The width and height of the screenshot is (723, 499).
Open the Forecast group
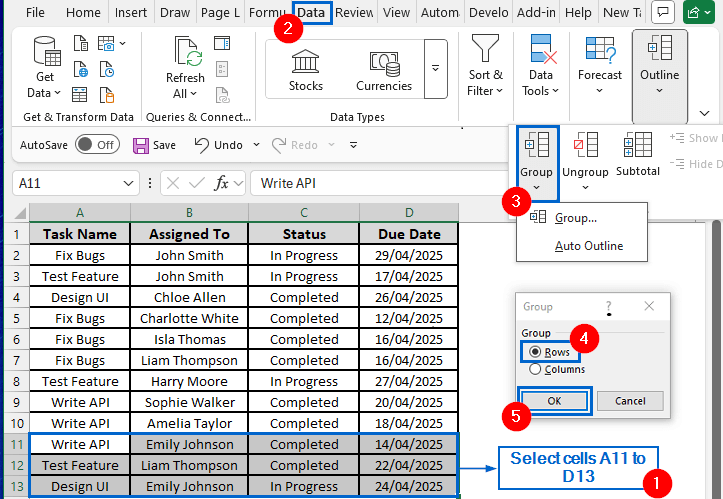(x=599, y=65)
